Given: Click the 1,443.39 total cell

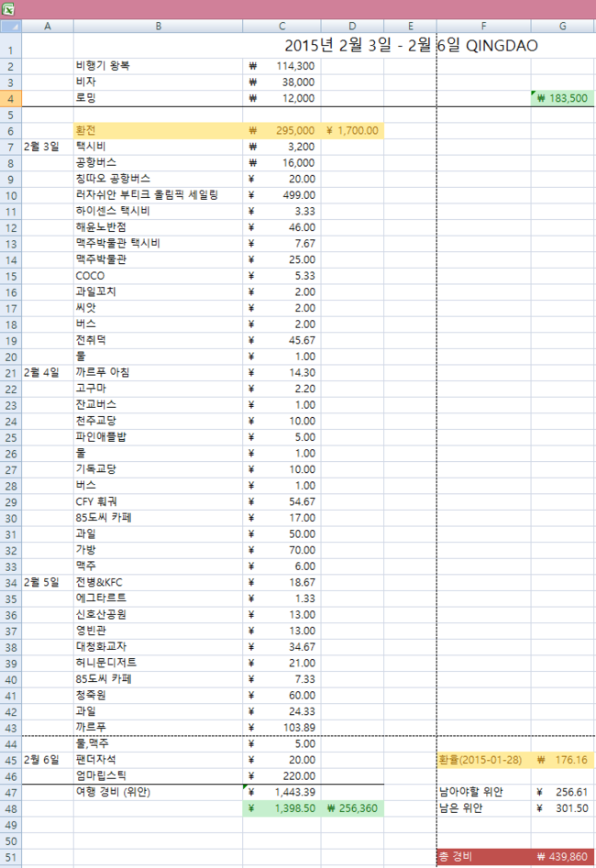Looking at the screenshot, I should (x=281, y=792).
